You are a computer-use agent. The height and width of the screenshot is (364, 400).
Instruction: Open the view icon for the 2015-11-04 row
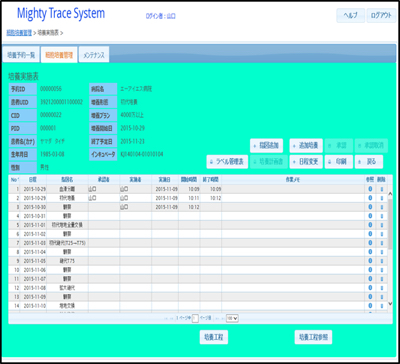370,252
